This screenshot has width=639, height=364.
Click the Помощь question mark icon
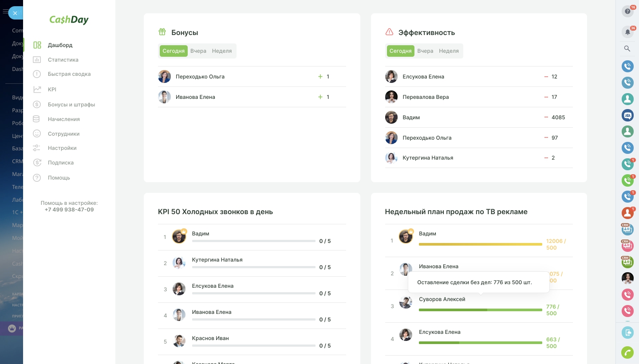[38, 178]
